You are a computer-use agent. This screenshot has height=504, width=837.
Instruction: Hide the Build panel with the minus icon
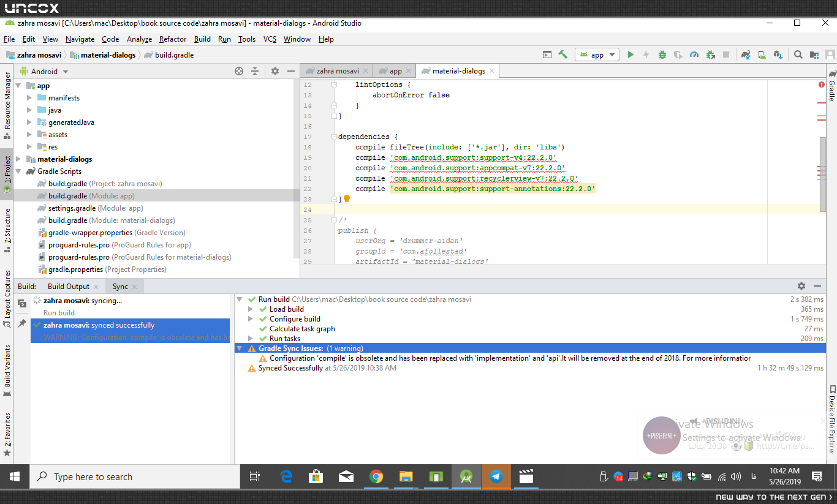pos(817,286)
